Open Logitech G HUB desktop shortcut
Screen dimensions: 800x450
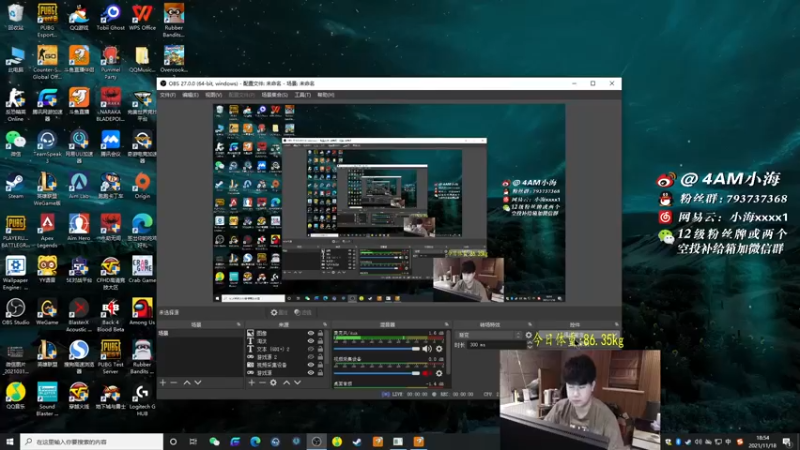142,399
